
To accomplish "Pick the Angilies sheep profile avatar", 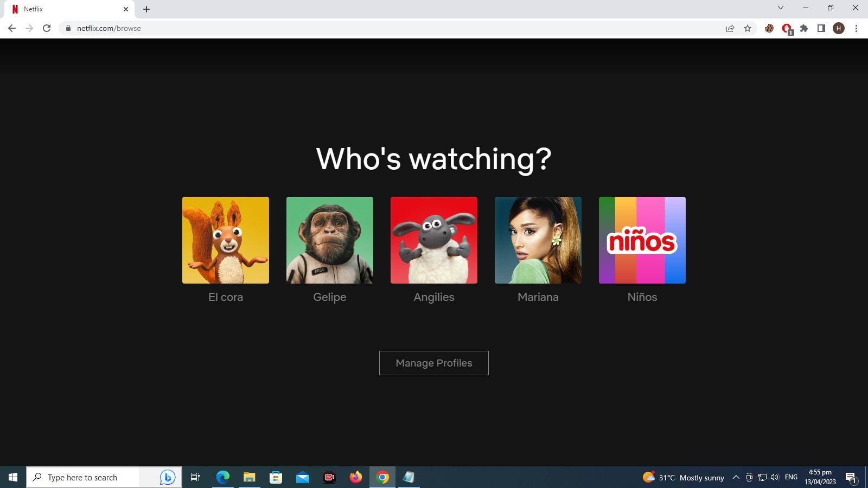I will 434,240.
